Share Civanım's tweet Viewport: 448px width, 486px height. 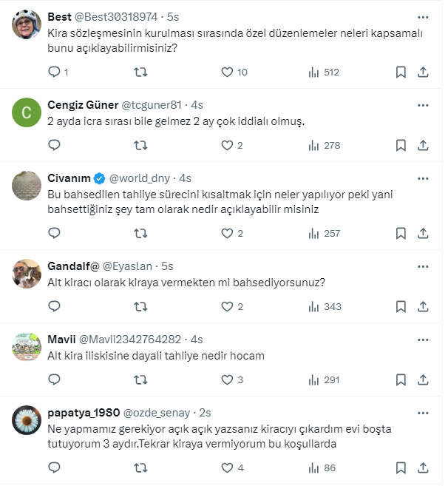click(424, 233)
